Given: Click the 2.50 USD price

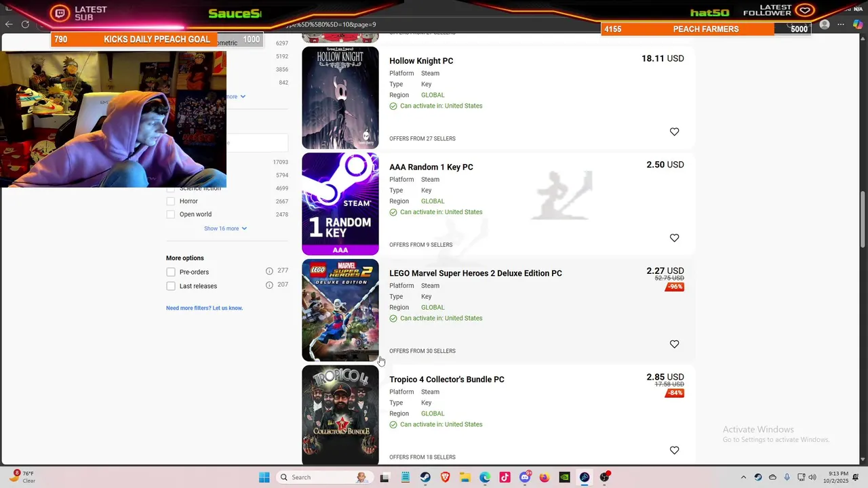Looking at the screenshot, I should (x=665, y=165).
